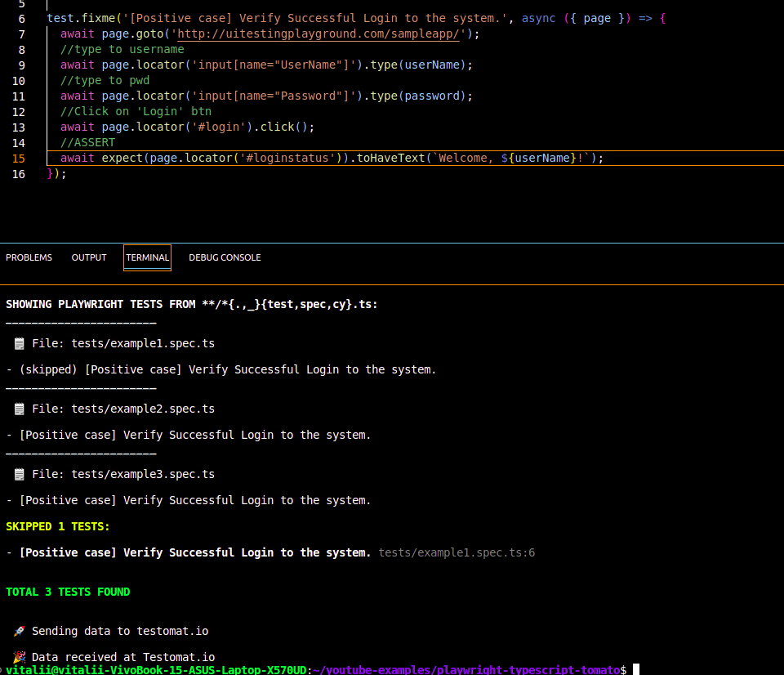Screen dimensions: 784x675
Task: Switch to the OUTPUT tab
Action: click(x=89, y=257)
